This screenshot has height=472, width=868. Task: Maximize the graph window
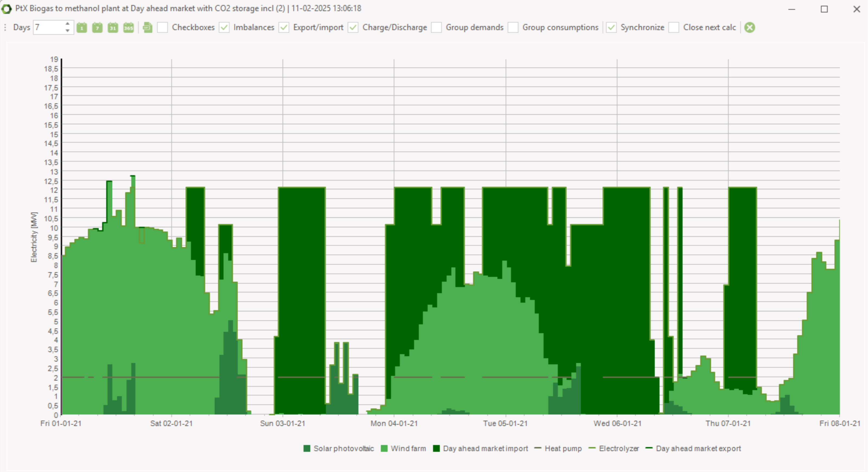(x=824, y=9)
